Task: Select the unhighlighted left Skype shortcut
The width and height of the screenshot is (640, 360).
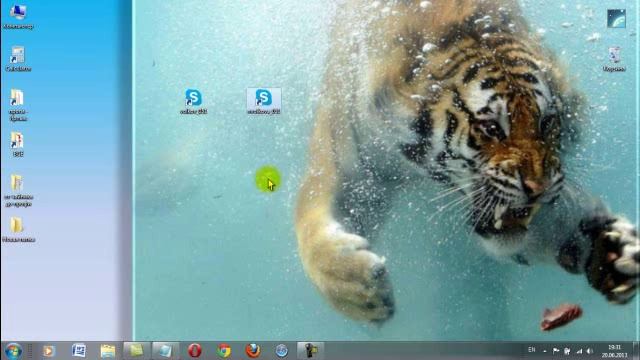Action: point(193,101)
